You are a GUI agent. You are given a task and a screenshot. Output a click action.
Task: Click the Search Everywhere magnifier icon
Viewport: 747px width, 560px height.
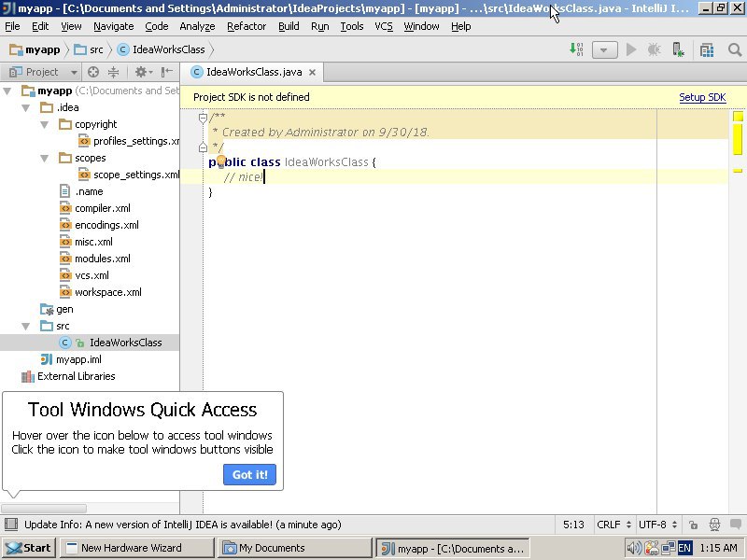tap(735, 49)
